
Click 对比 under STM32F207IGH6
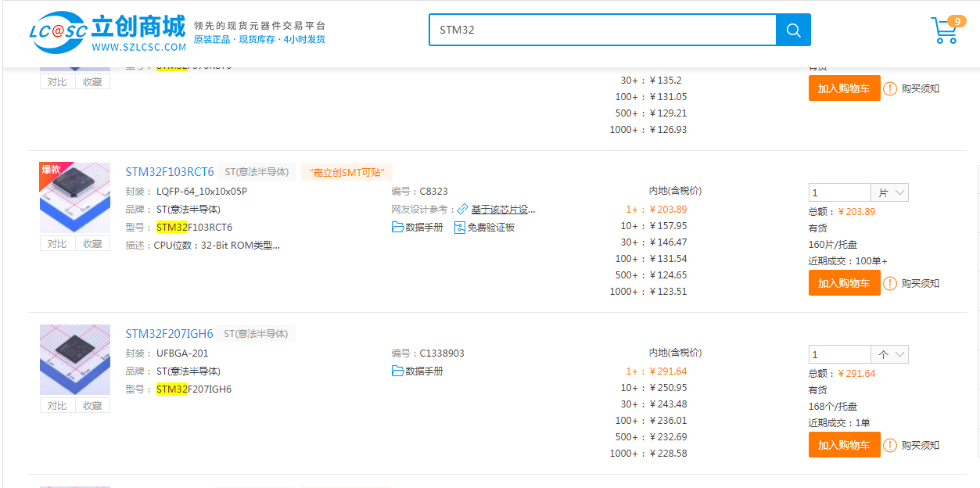point(57,406)
